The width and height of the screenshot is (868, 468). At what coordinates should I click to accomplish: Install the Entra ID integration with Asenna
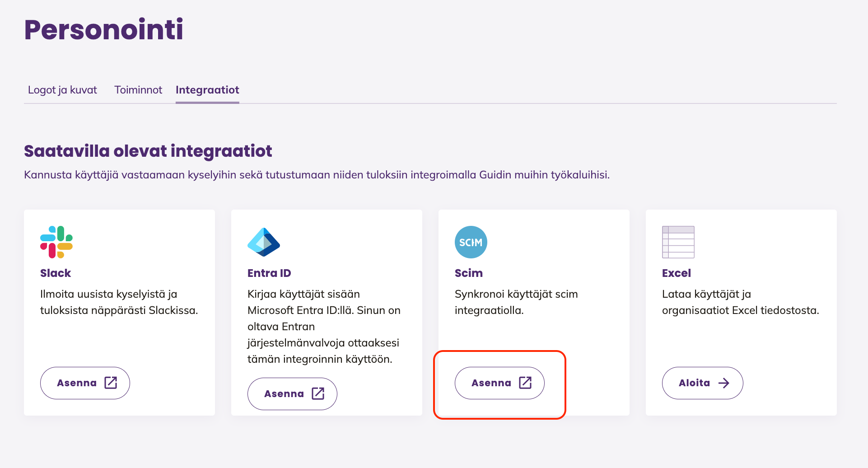(x=292, y=394)
